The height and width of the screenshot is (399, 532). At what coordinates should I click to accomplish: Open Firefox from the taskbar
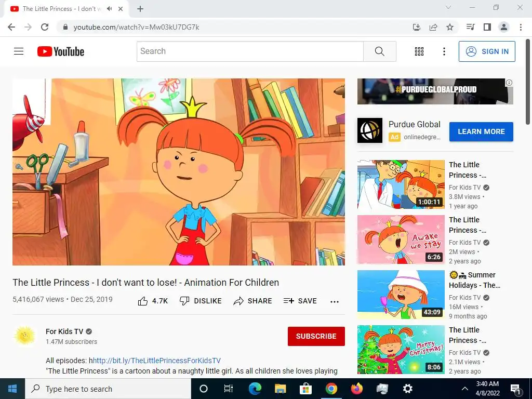(x=356, y=389)
